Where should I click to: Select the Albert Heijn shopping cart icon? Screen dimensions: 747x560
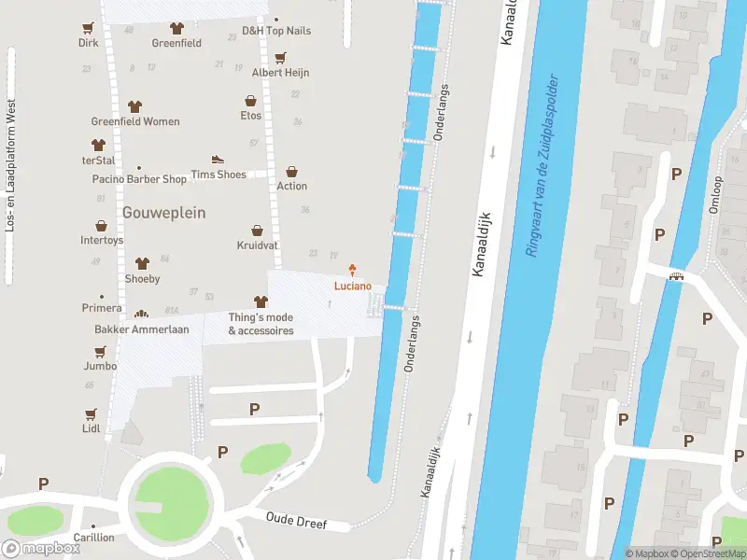coord(281,58)
